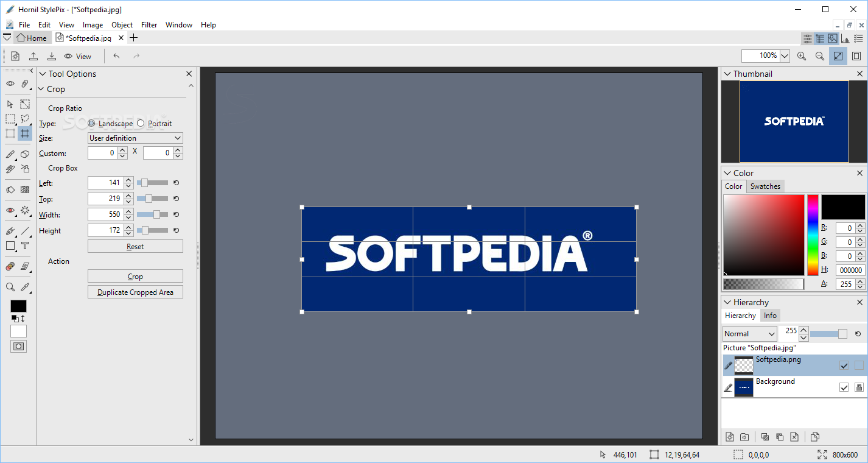Toggle the Fit to window view button
The height and width of the screenshot is (463, 868).
(838, 56)
